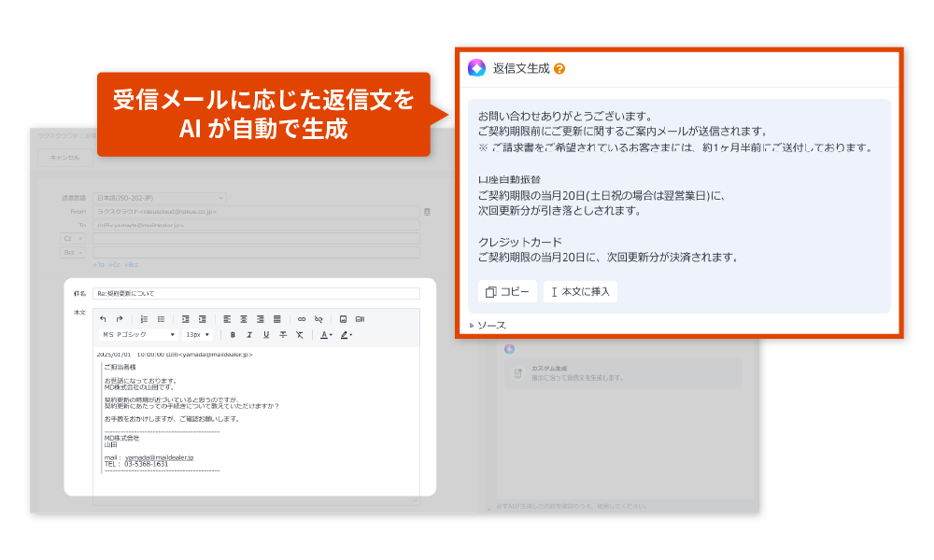Open the 返信文生成 help icon

tap(559, 68)
